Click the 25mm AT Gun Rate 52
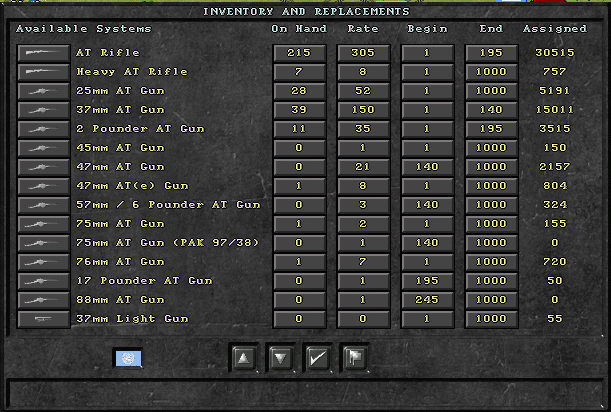This screenshot has height=412, width=611. click(x=363, y=91)
